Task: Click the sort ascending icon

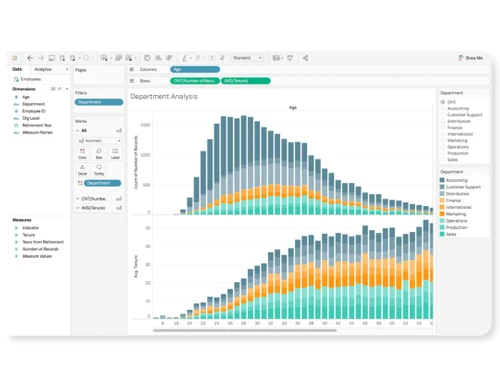Action: point(158,58)
